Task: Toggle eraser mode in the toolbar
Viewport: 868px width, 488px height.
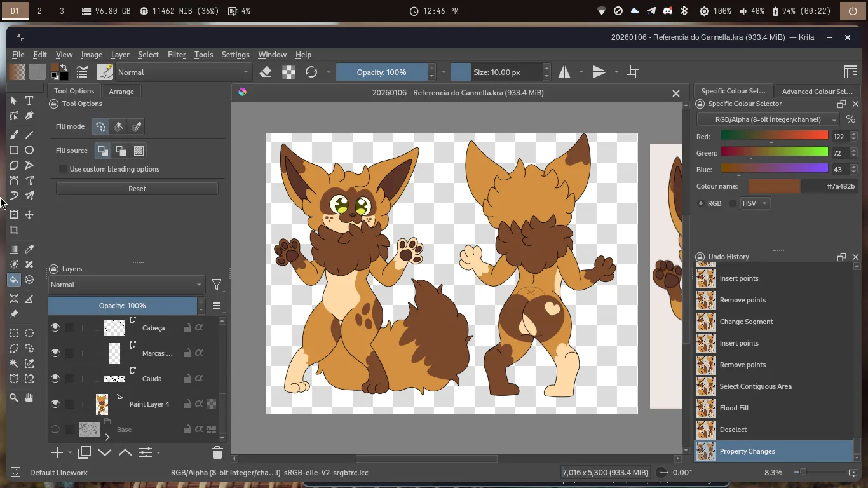Action: [x=266, y=72]
